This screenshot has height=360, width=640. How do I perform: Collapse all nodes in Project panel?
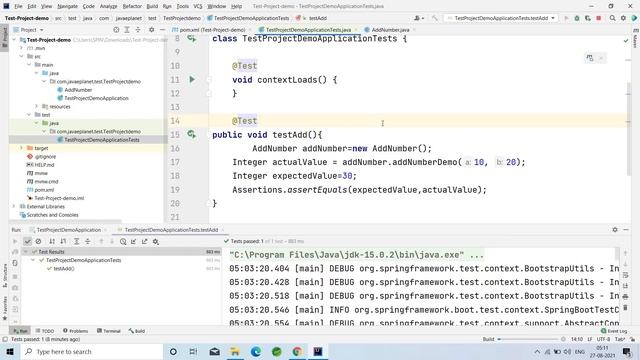pos(138,30)
